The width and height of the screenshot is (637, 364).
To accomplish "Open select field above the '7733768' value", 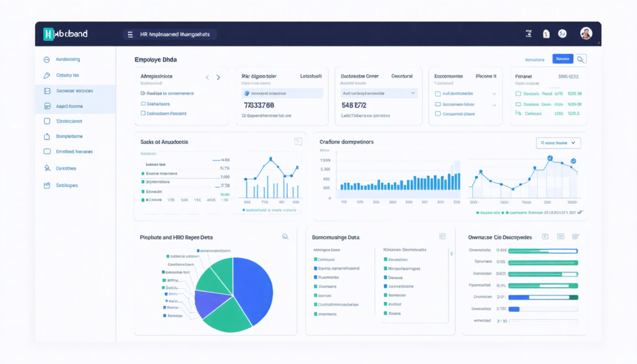I will 282,93.
